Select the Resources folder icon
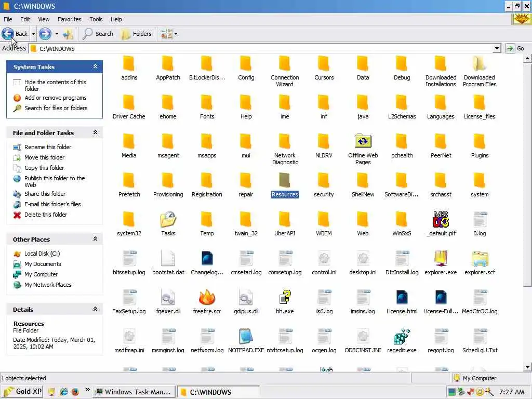The image size is (532, 399). click(x=285, y=180)
